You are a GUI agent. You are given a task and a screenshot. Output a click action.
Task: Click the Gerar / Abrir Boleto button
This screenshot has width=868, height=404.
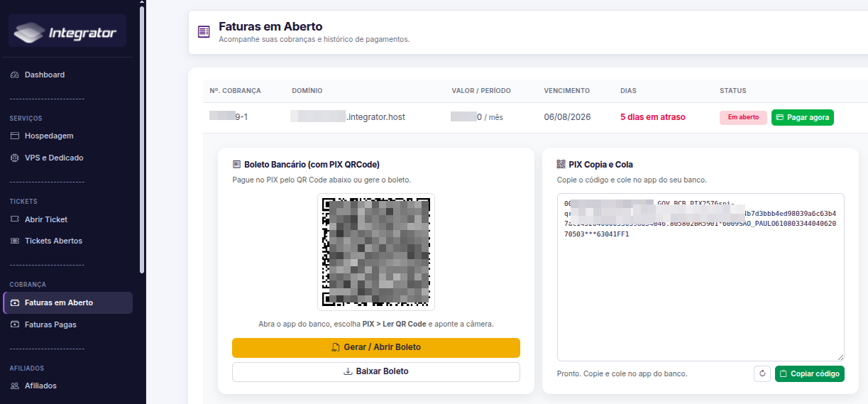tap(376, 347)
